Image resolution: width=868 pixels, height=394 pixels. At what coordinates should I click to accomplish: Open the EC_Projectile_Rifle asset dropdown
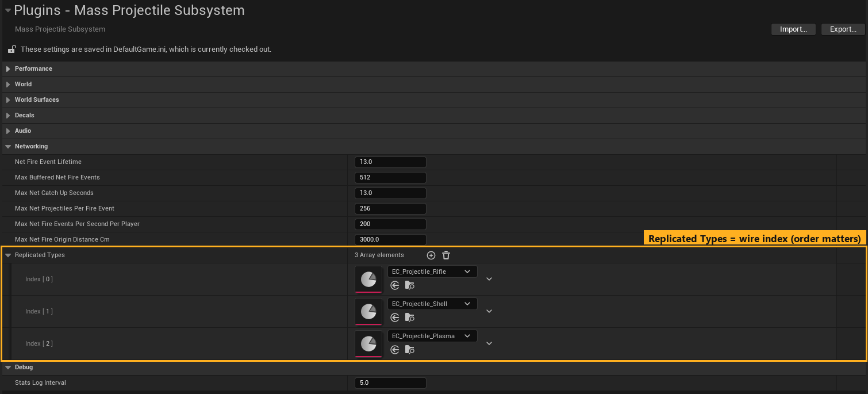pyautogui.click(x=432, y=271)
